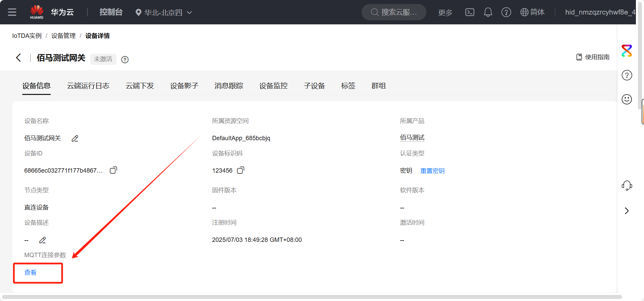This screenshot has height=301, width=644.
Task: Click the smiley feedback icon
Action: 626,99
